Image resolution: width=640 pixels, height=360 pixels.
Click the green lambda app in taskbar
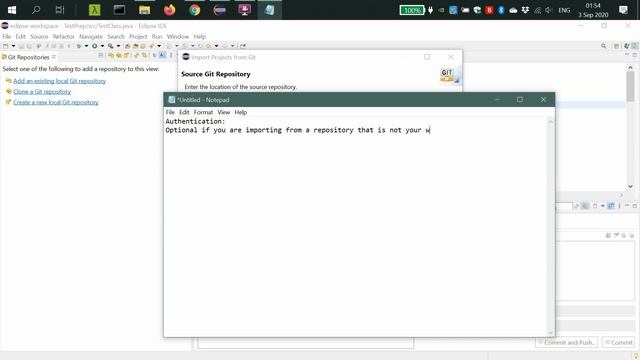pos(94,10)
